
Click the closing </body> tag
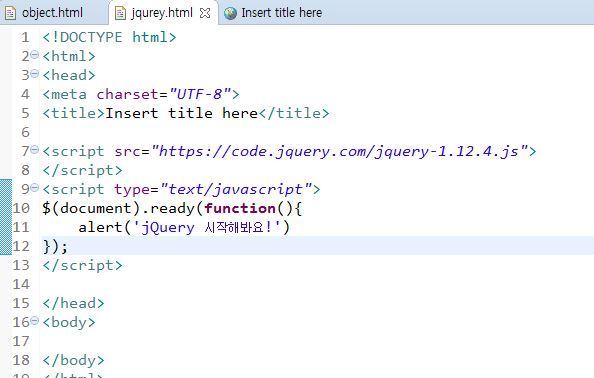(x=73, y=360)
